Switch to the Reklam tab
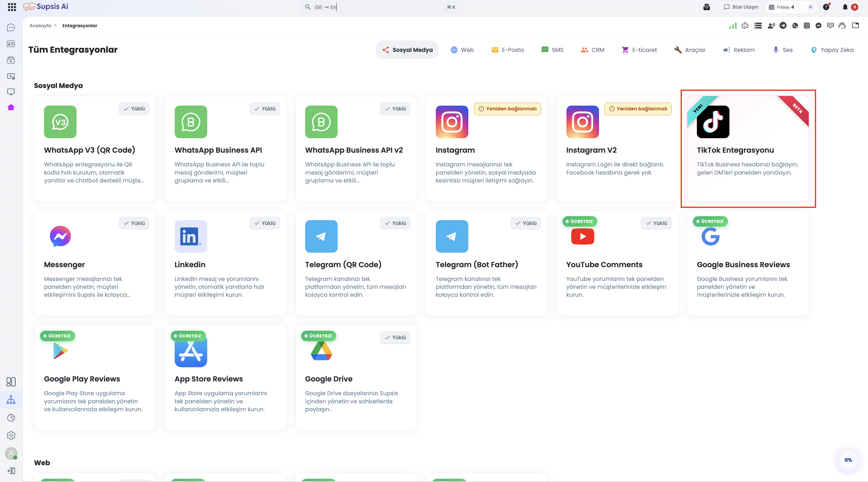868x482 pixels. coord(739,50)
